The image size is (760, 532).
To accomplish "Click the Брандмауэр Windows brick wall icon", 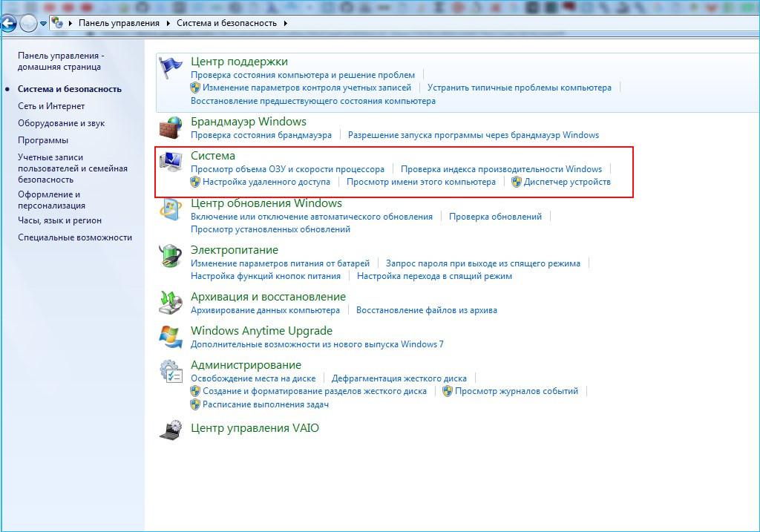I will 171,128.
